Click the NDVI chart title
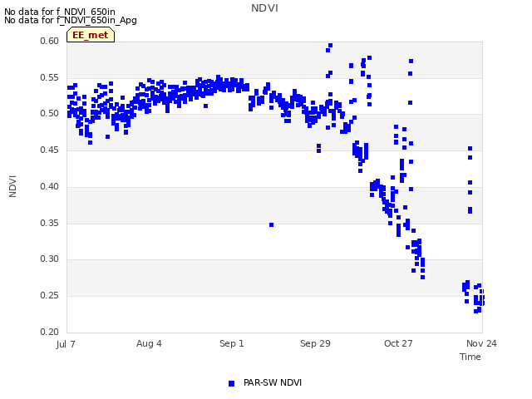532x399 pixels. point(264,8)
